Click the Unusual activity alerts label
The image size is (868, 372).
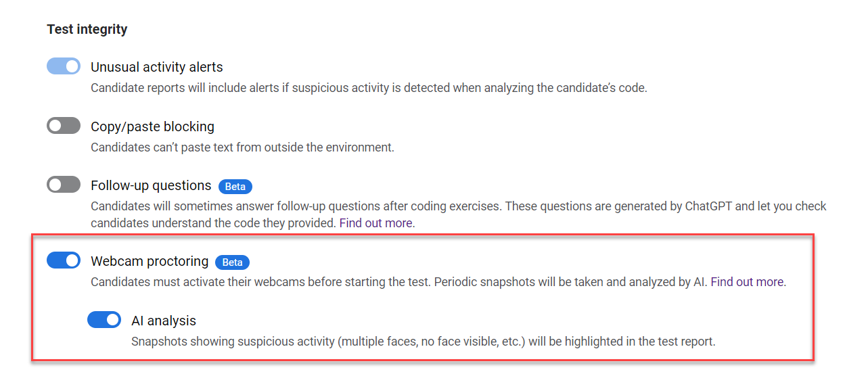pyautogui.click(x=157, y=67)
